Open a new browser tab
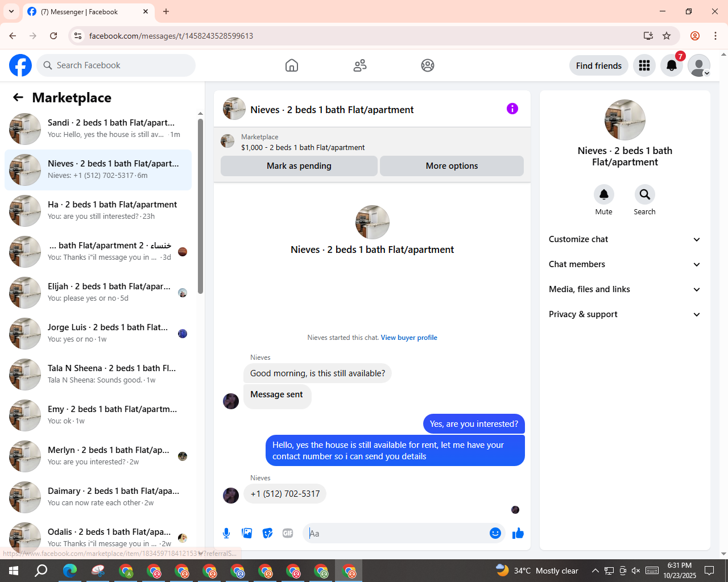The height and width of the screenshot is (582, 728). click(166, 11)
